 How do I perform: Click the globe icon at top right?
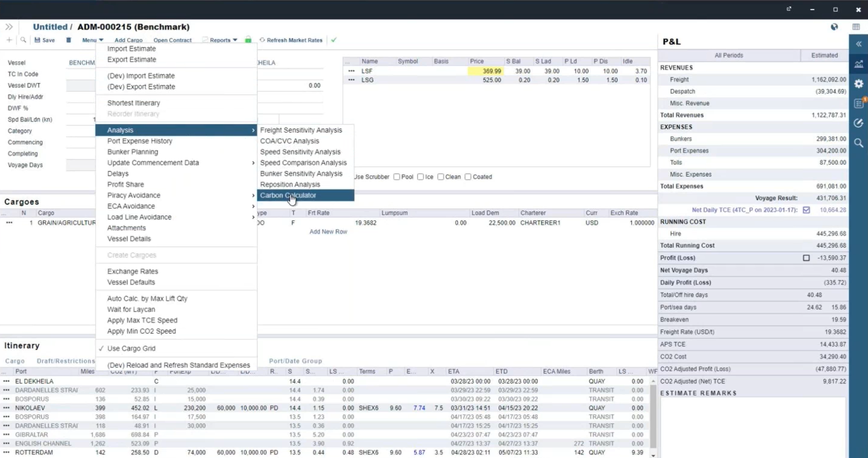click(x=834, y=27)
